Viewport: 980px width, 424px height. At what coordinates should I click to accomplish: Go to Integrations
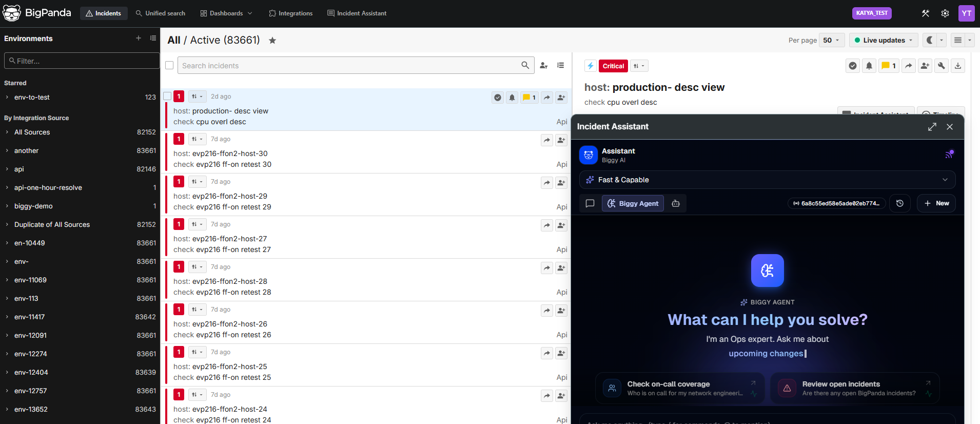coord(291,13)
